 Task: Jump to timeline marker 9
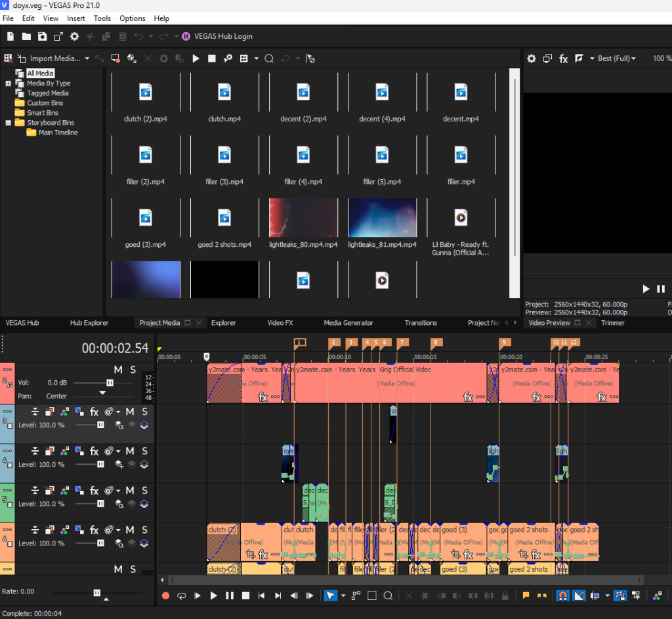point(505,343)
